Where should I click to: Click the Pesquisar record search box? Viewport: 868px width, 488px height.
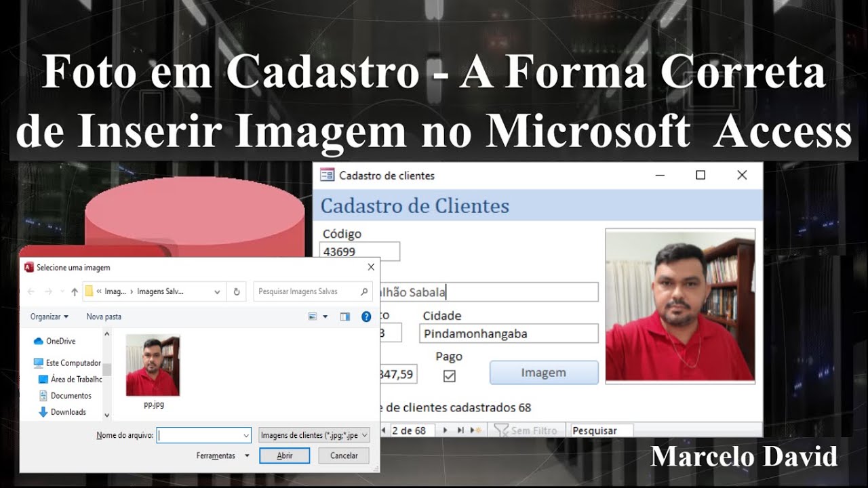[x=601, y=430]
